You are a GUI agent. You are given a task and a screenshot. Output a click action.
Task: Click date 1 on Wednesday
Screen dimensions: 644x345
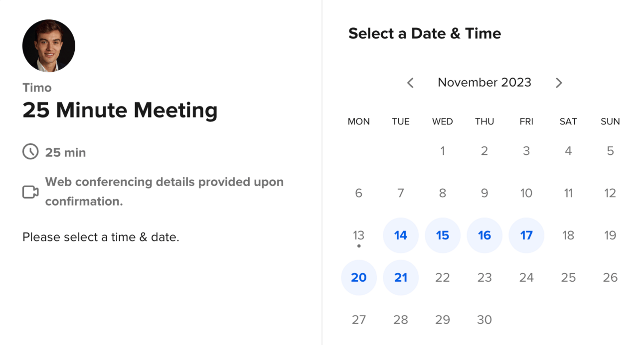443,151
